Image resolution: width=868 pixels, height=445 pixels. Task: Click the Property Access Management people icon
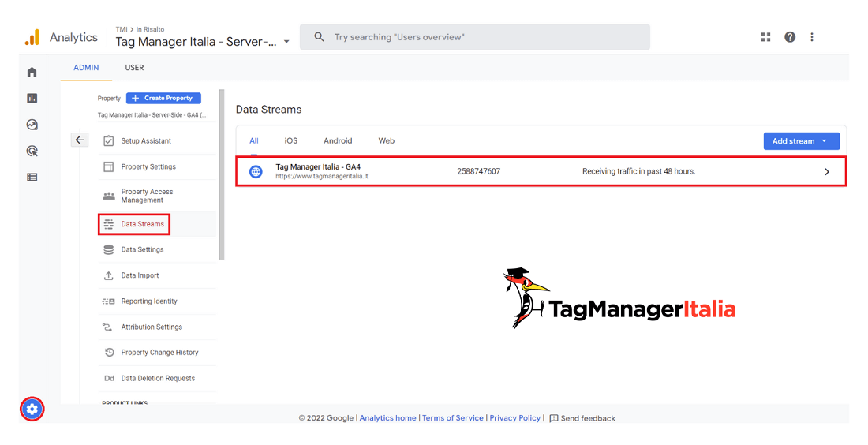point(109,196)
